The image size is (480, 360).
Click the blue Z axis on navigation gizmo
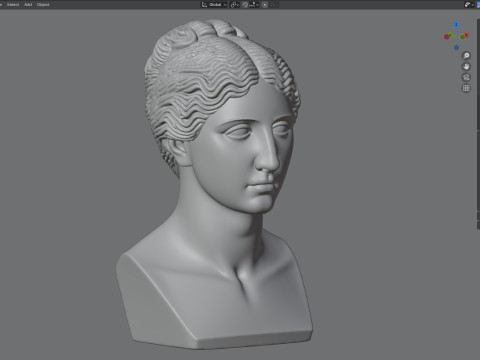tap(456, 25)
